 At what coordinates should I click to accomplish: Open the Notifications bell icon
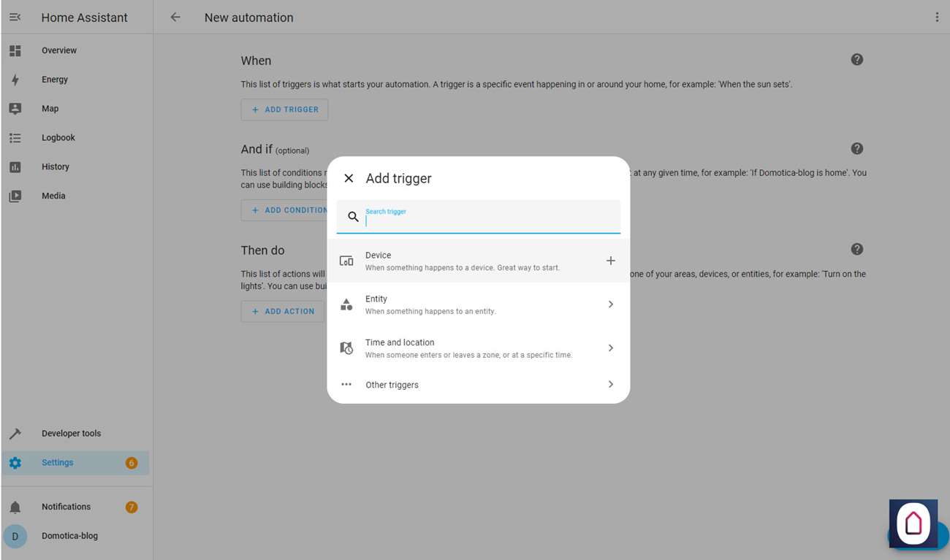(x=15, y=507)
